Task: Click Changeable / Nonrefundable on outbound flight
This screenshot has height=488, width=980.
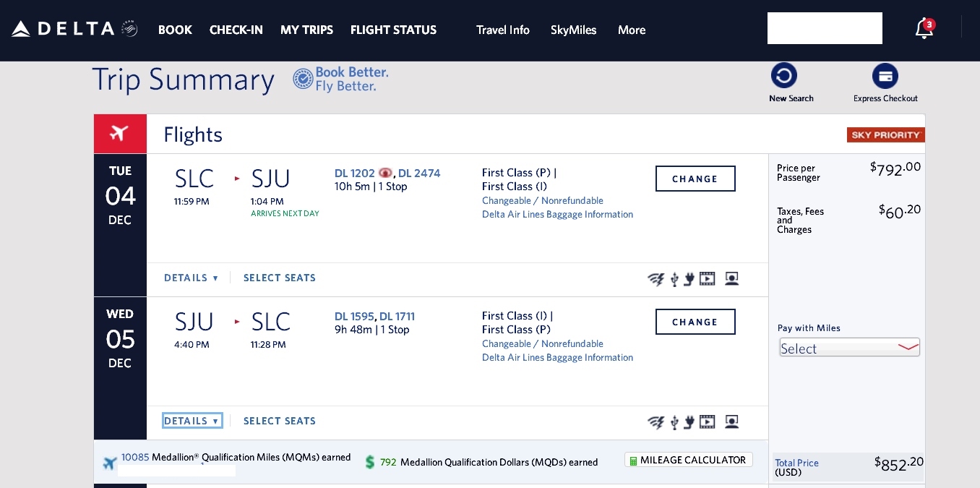Action: [543, 200]
